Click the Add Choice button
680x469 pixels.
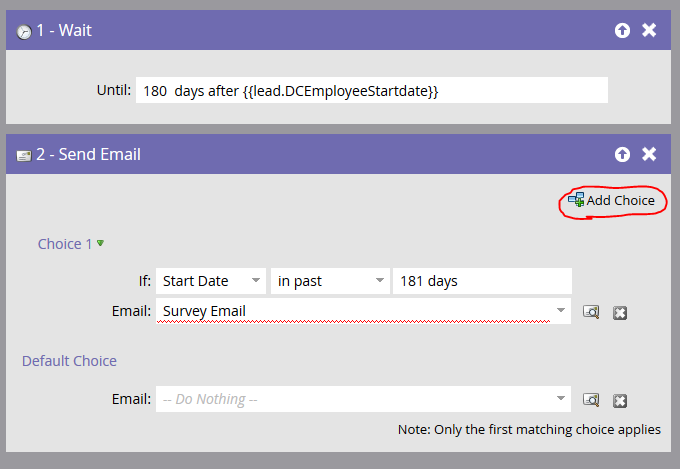coord(612,200)
